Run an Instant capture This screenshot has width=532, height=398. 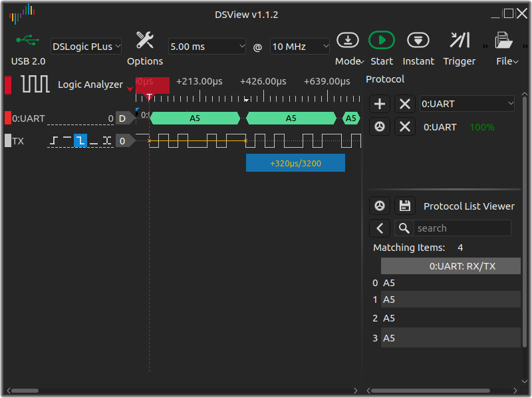[x=418, y=41]
